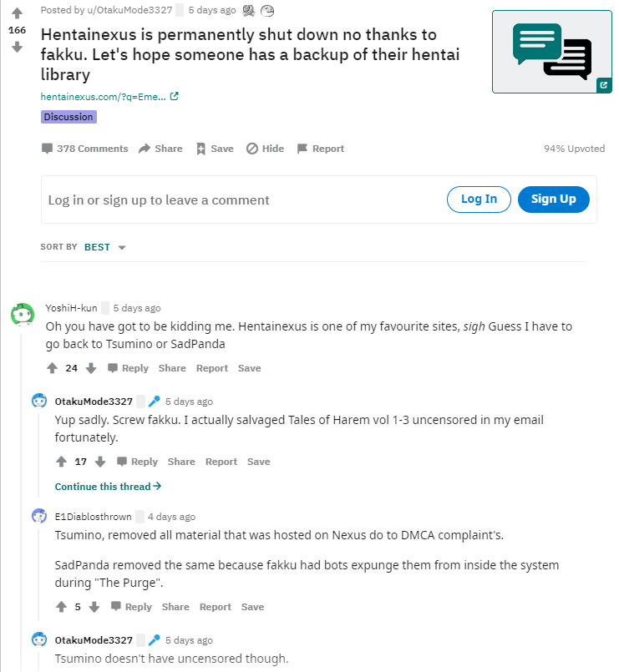Save the post using bookmark icon
This screenshot has width=619, height=672.
(200, 149)
